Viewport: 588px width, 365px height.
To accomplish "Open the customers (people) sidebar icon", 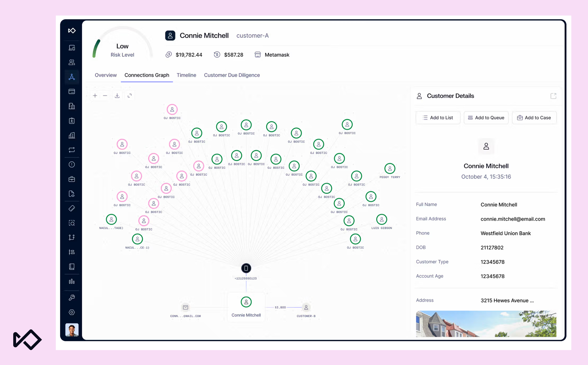I will 72,62.
